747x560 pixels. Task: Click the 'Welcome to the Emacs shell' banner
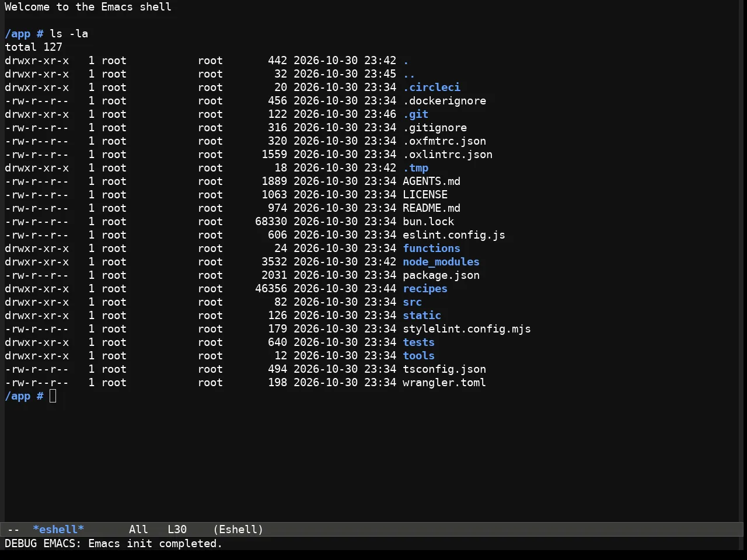click(x=88, y=7)
